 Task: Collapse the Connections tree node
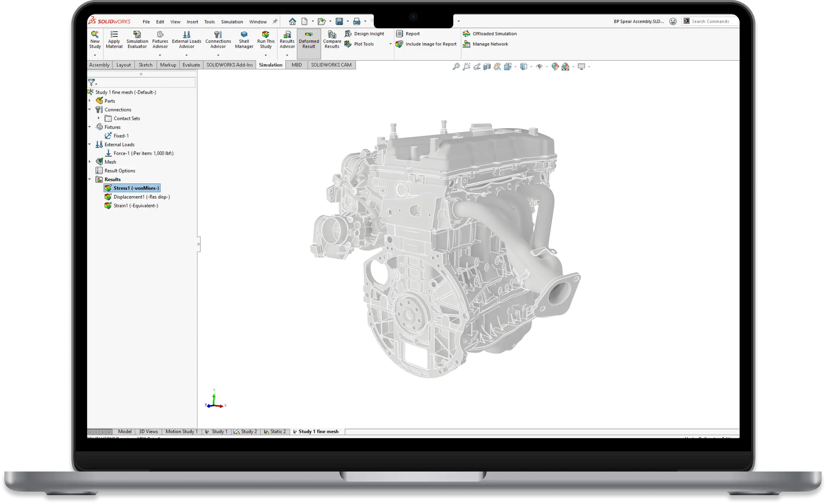coord(90,110)
